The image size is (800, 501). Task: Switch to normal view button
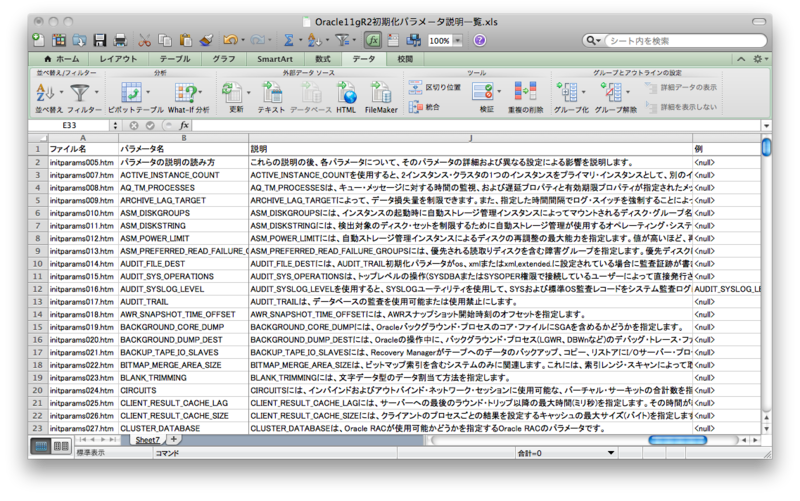(41, 446)
